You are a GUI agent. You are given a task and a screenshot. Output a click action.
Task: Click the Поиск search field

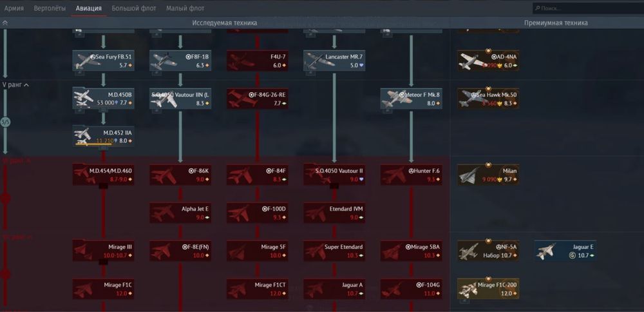tap(588, 8)
